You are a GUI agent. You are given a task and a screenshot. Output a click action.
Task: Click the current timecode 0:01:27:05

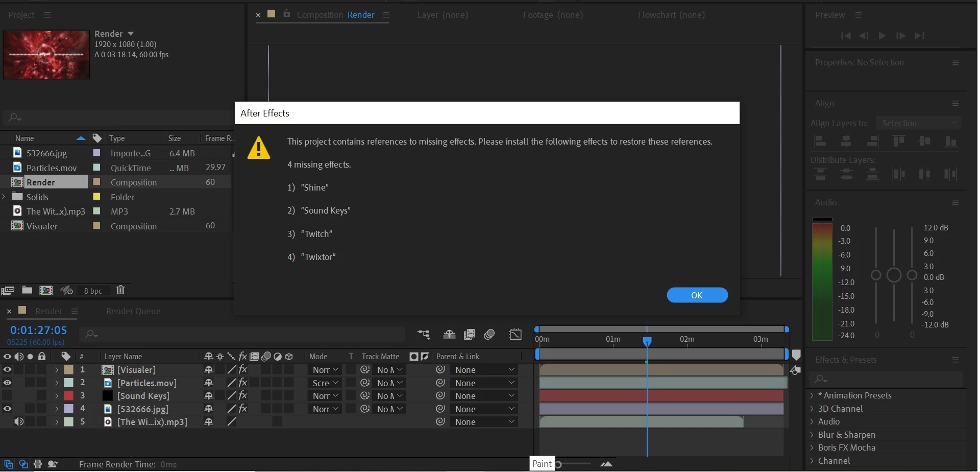39,330
